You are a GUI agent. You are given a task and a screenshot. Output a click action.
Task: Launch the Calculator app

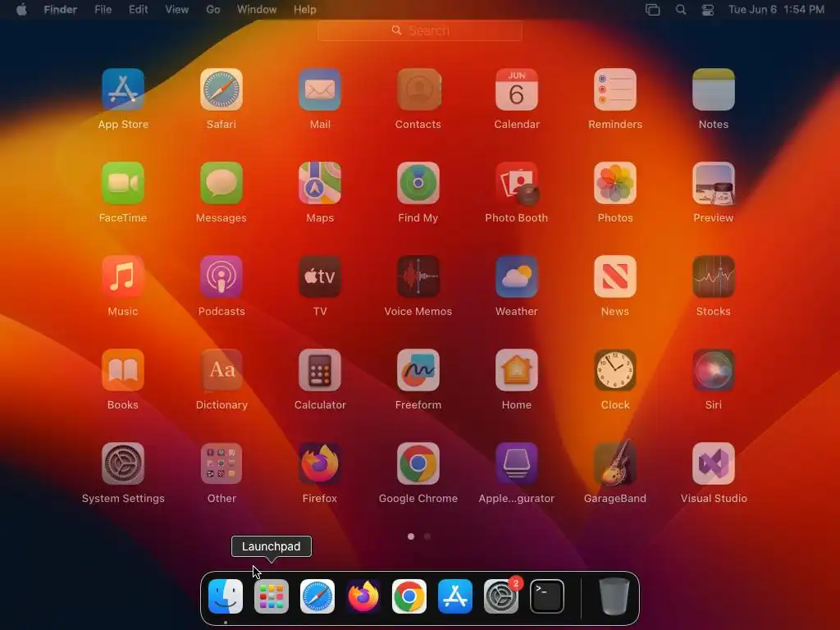[x=320, y=370]
